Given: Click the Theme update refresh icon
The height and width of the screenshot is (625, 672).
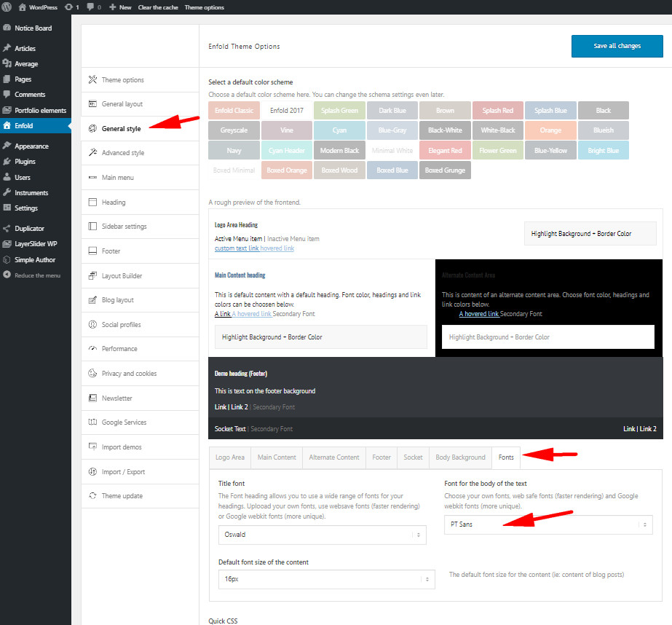Looking at the screenshot, I should coord(92,495).
